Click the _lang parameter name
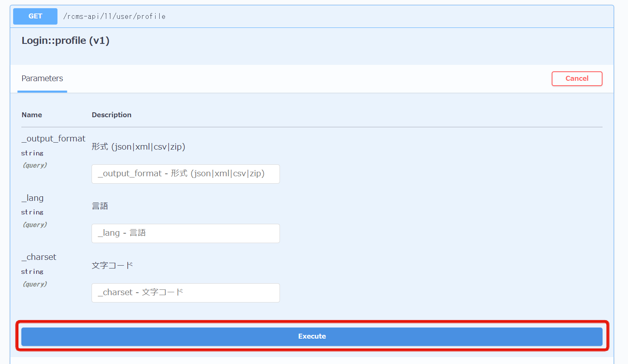 (x=32, y=198)
